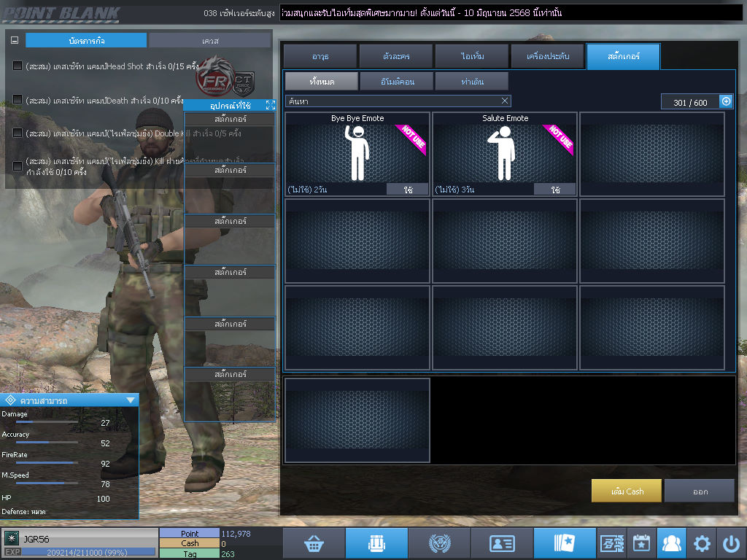The height and width of the screenshot is (560, 747).
Task: Open the บัตรภารกิจ mission card tab
Action: [x=86, y=41]
